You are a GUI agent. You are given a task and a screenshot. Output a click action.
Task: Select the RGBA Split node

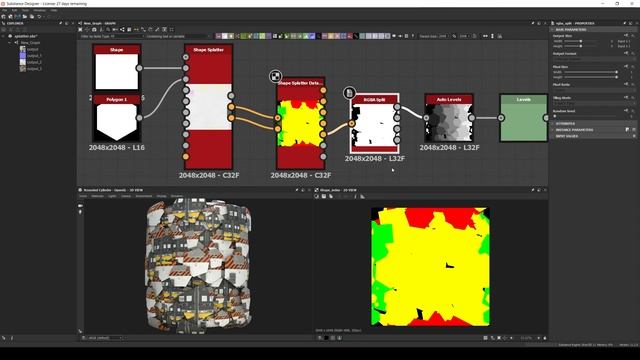click(375, 124)
